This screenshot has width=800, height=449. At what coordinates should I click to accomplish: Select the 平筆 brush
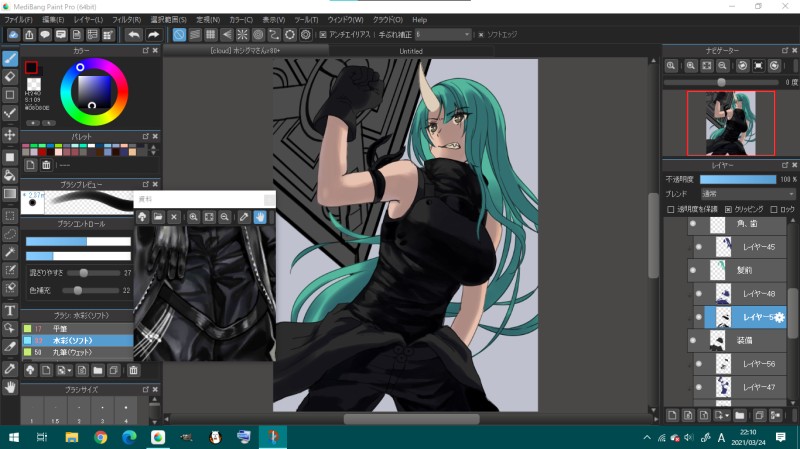click(x=77, y=329)
